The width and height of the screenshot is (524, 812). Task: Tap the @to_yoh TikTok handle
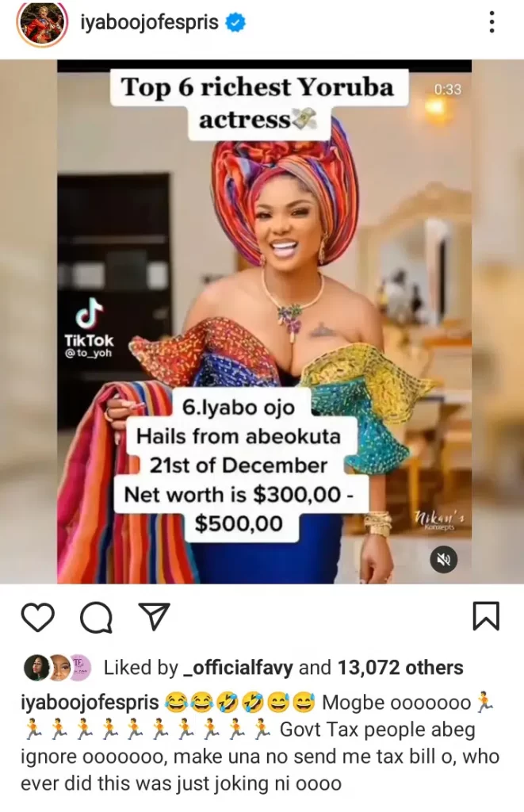pos(89,353)
